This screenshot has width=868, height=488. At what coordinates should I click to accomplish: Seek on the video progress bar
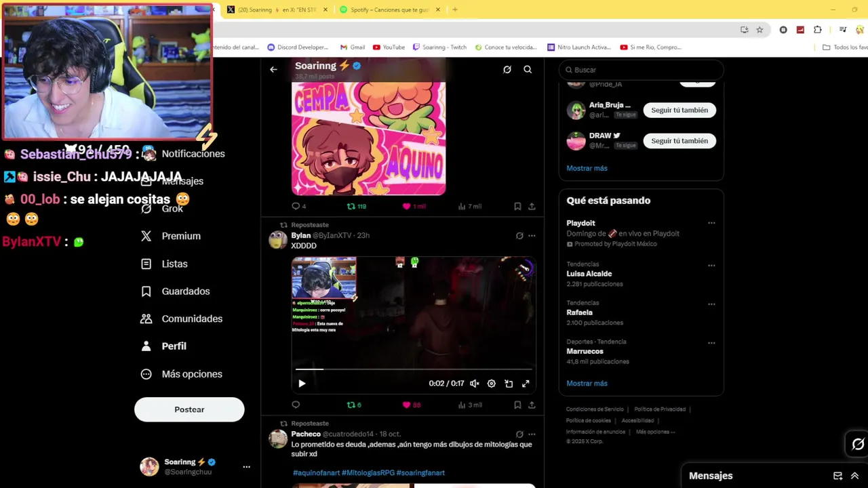414,369
